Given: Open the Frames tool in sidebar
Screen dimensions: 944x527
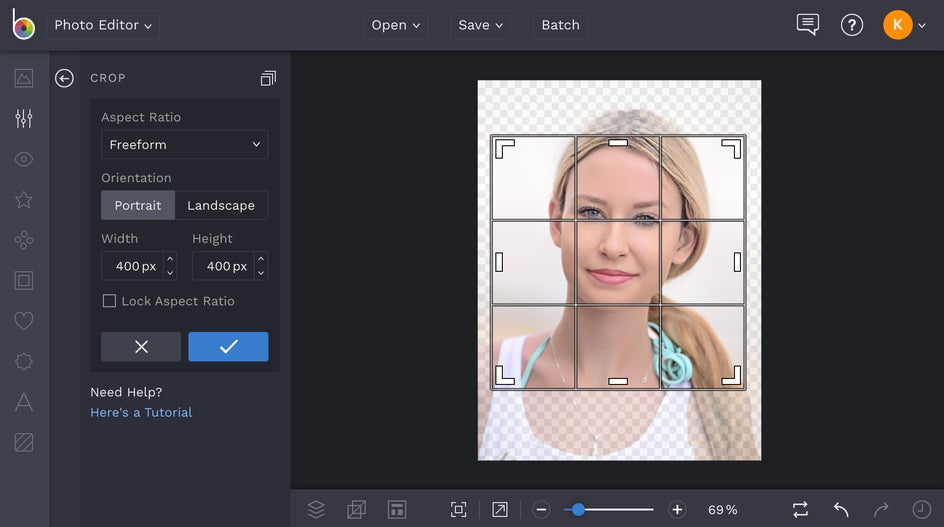Looking at the screenshot, I should coord(24,281).
